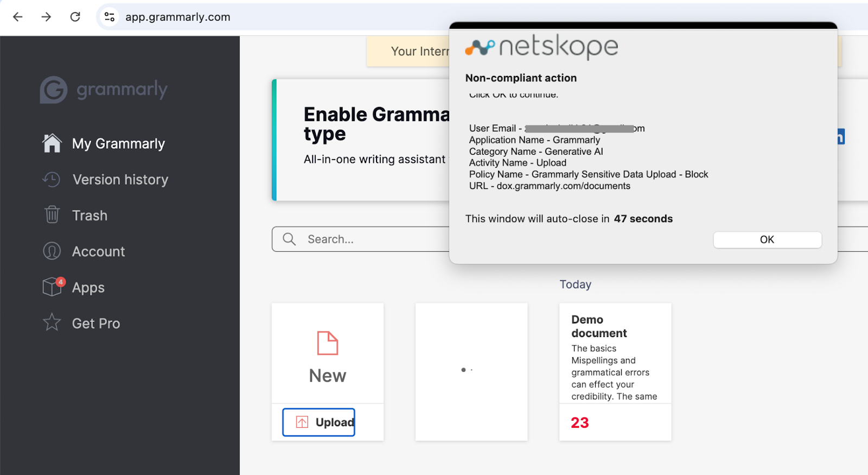This screenshot has height=475, width=868.
Task: Click the upload arrow icon
Action: pos(302,422)
